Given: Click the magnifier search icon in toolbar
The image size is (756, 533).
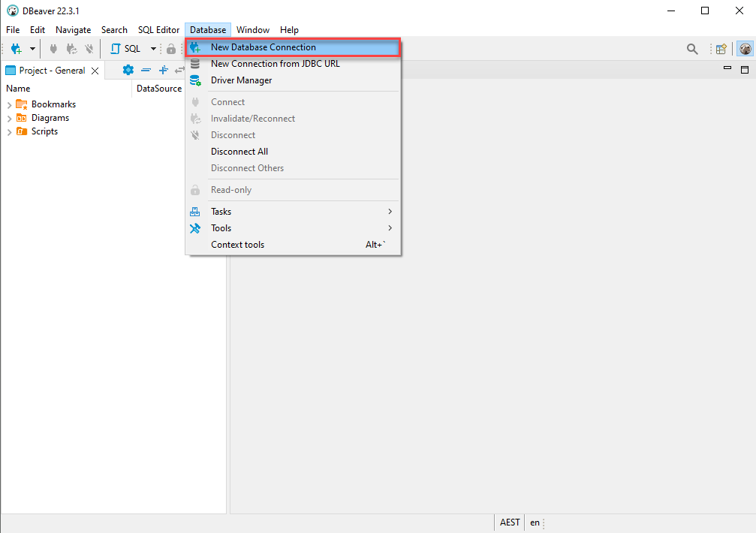Looking at the screenshot, I should click(692, 49).
